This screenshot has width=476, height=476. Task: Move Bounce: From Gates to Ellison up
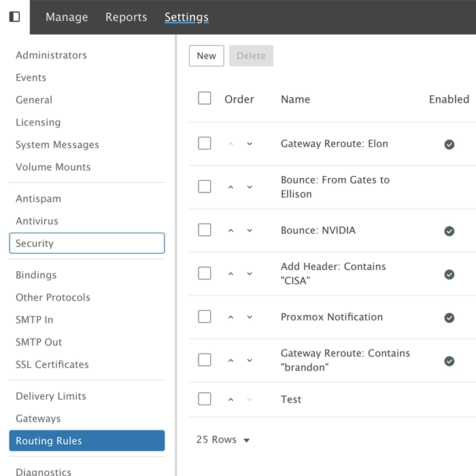tap(231, 187)
